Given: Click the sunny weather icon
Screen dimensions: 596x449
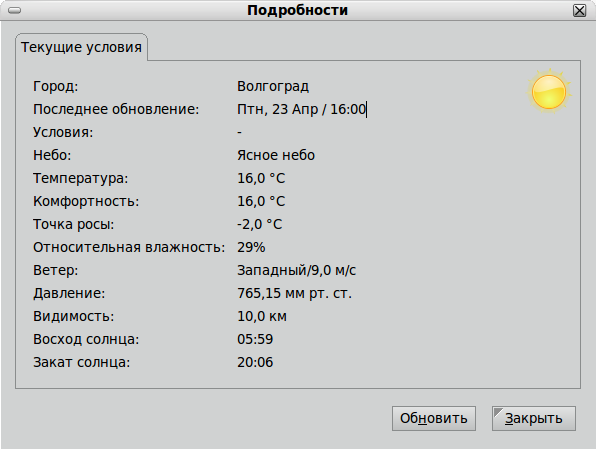Looking at the screenshot, I should pyautogui.click(x=549, y=92).
